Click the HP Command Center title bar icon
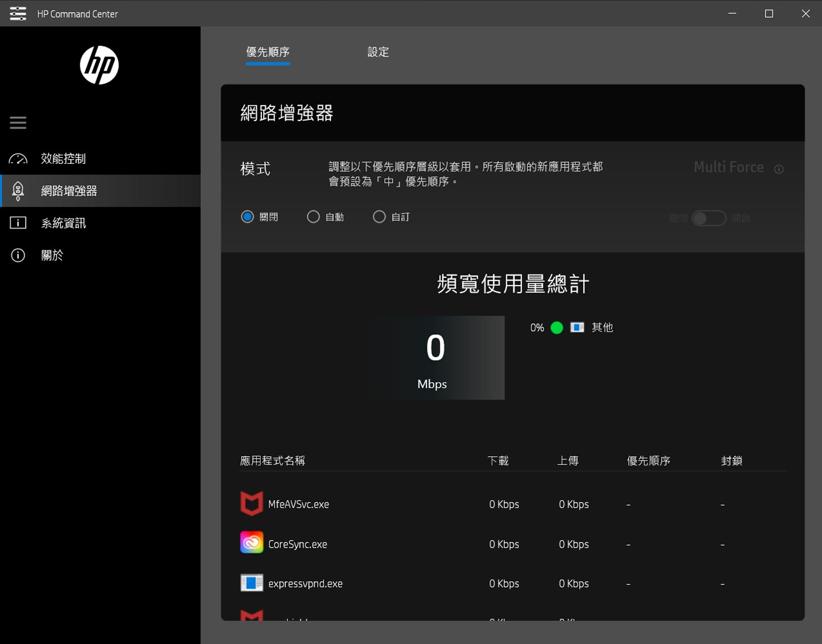Screen dimensions: 822x644 pyautogui.click(x=17, y=13)
